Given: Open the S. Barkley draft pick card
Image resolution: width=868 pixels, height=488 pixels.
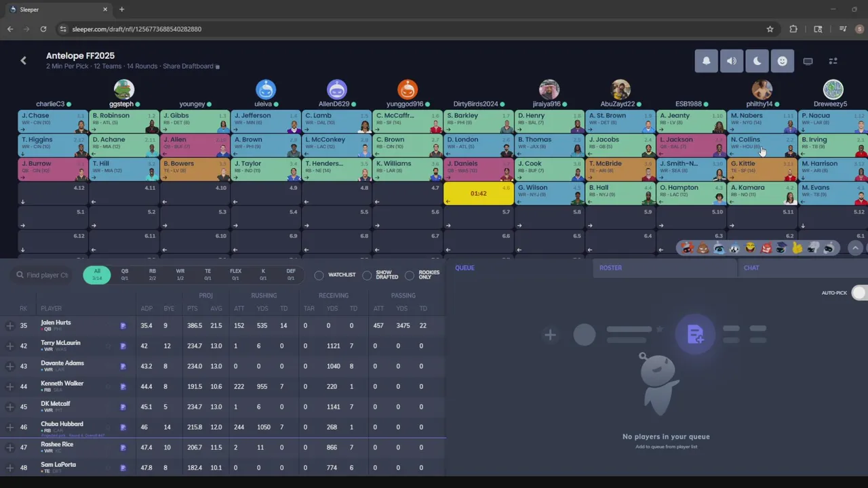Looking at the screenshot, I should [479, 121].
